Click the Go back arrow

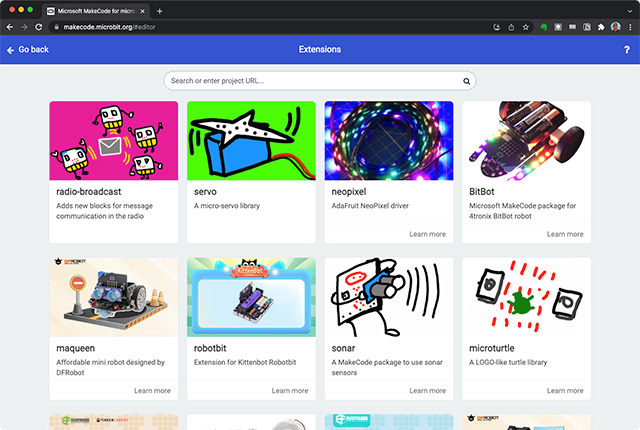pos(11,49)
